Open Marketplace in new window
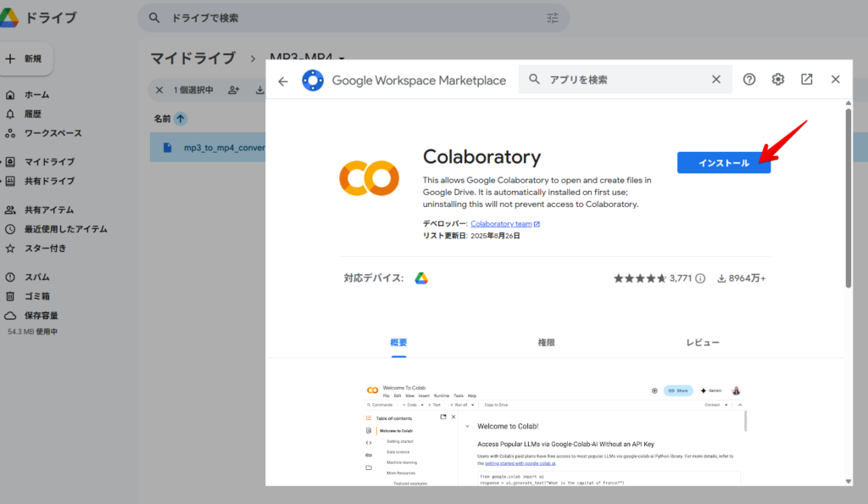Image resolution: width=868 pixels, height=504 pixels. 807,79
